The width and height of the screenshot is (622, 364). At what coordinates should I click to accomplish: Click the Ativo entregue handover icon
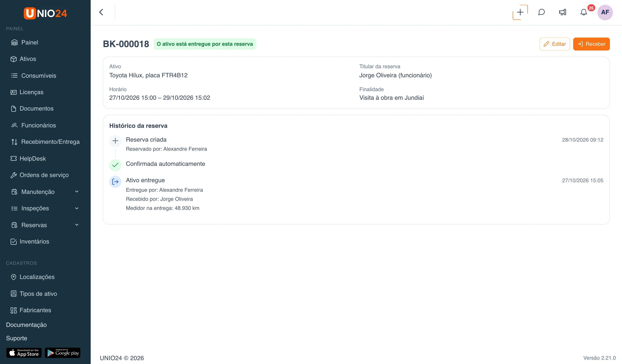pos(115,182)
